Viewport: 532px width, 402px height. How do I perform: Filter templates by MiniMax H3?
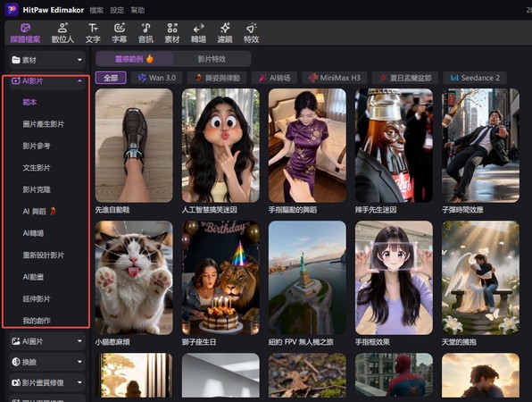pyautogui.click(x=334, y=78)
